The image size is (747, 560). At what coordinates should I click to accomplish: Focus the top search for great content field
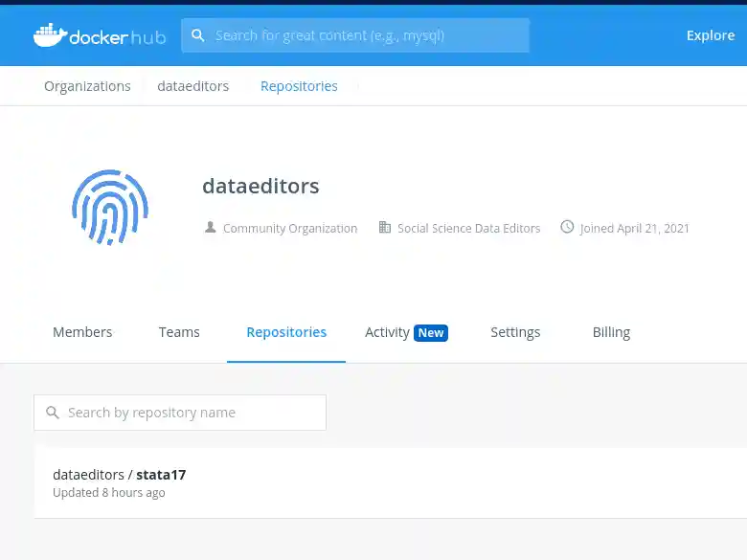pos(355,35)
